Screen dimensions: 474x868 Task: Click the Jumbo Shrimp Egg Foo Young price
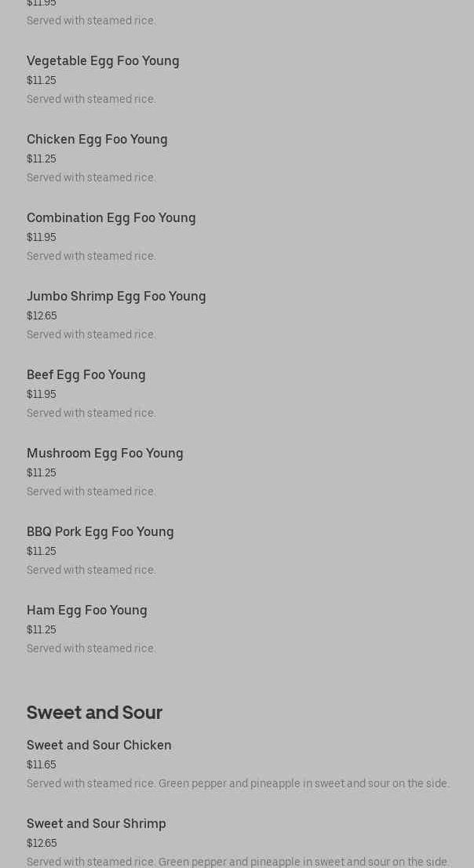point(42,316)
